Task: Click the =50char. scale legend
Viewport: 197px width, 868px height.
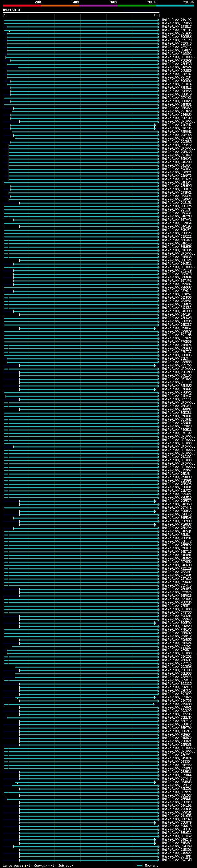Action: (147, 866)
